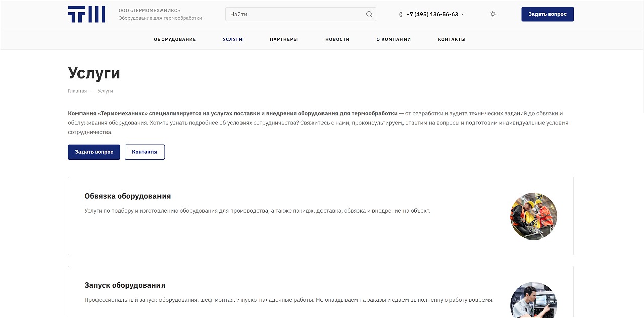Open the Запуск оборудования service title

click(x=125, y=285)
